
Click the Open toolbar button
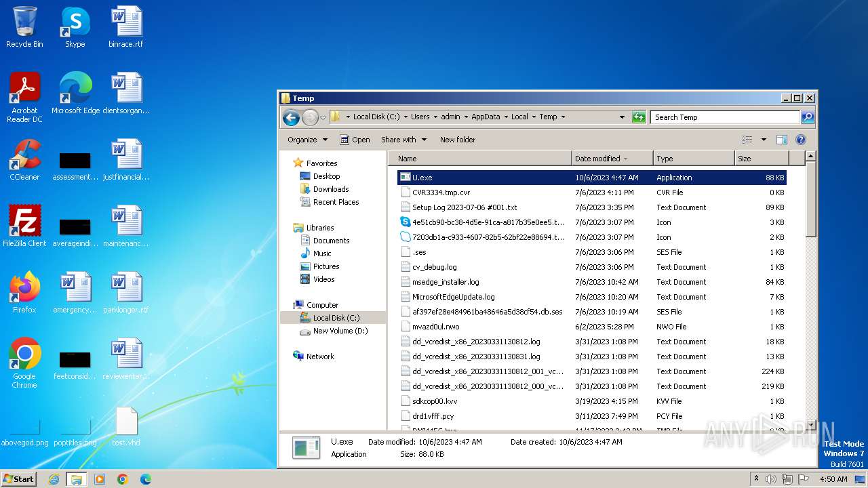[x=355, y=140]
